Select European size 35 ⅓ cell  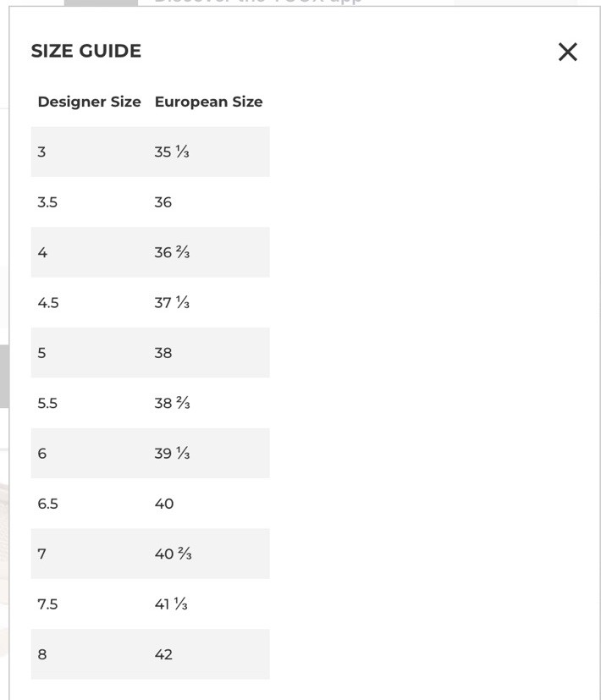(171, 152)
